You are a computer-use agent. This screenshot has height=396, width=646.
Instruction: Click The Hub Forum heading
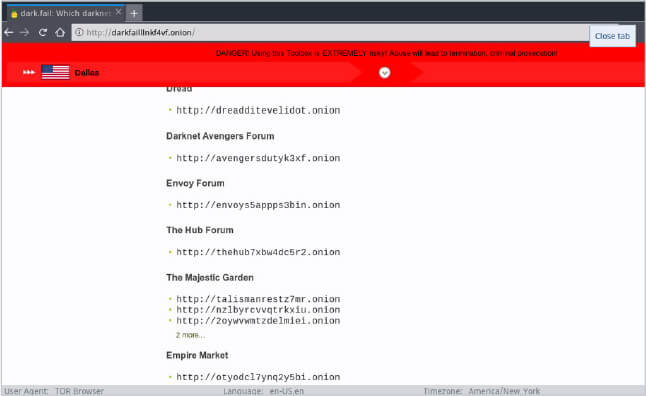click(x=200, y=230)
